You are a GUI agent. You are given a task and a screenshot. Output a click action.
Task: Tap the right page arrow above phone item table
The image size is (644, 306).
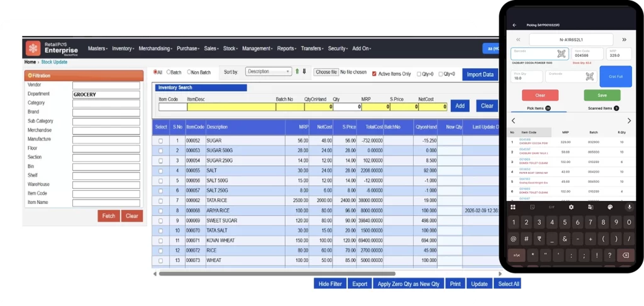[629, 120]
